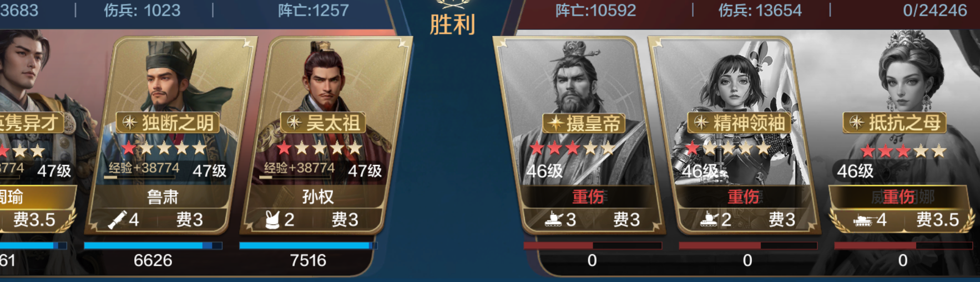The width and height of the screenshot is (980, 282).
Task: Click Lu Su's blue troop strength bar
Action: 153,245
